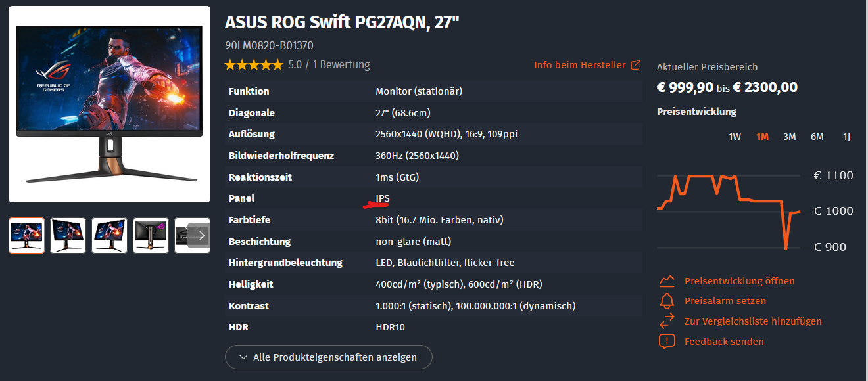The image size is (868, 381).
Task: Click the price history line chart
Action: [729, 212]
